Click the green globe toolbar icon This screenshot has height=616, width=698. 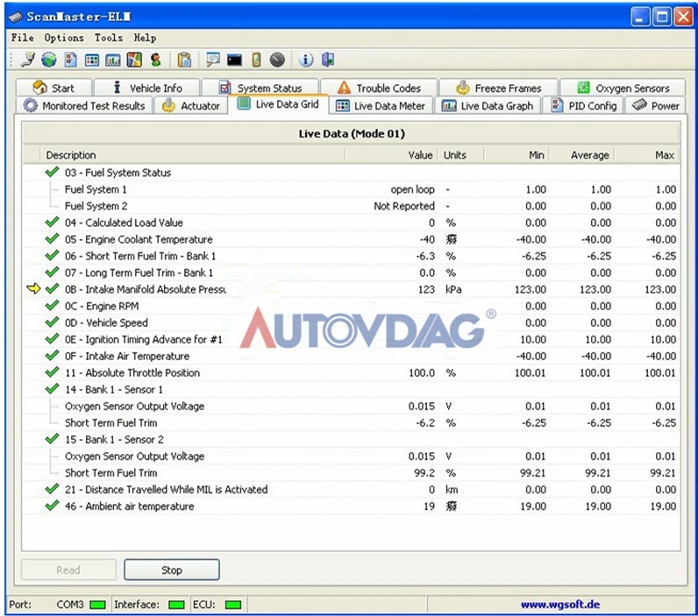(x=48, y=60)
